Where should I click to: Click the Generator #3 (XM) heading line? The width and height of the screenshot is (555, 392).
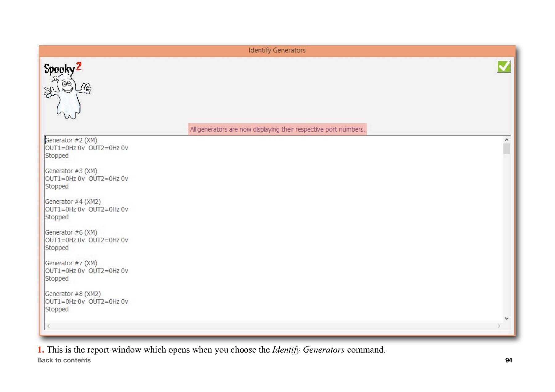71,171
